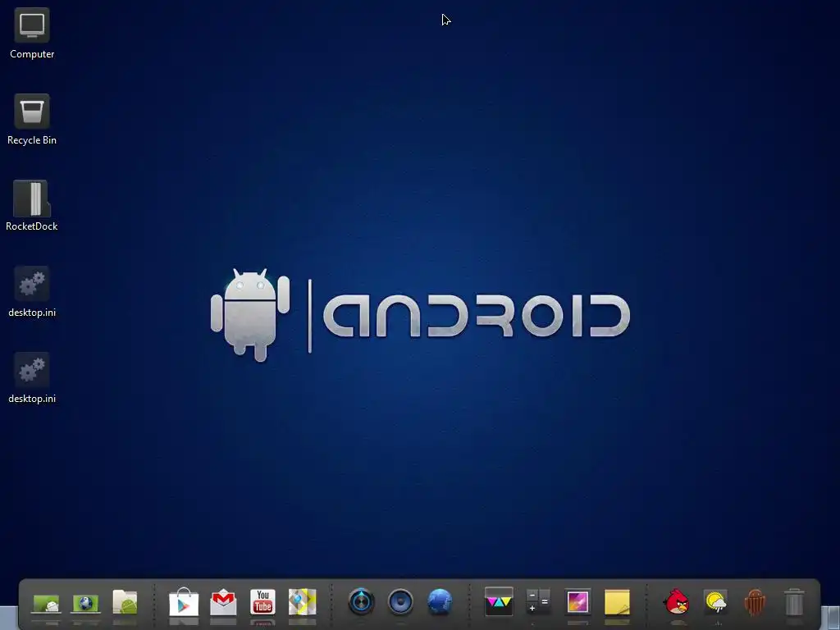The width and height of the screenshot is (840, 630).
Task: Open the Android laptop icon in dock
Action: (x=46, y=604)
